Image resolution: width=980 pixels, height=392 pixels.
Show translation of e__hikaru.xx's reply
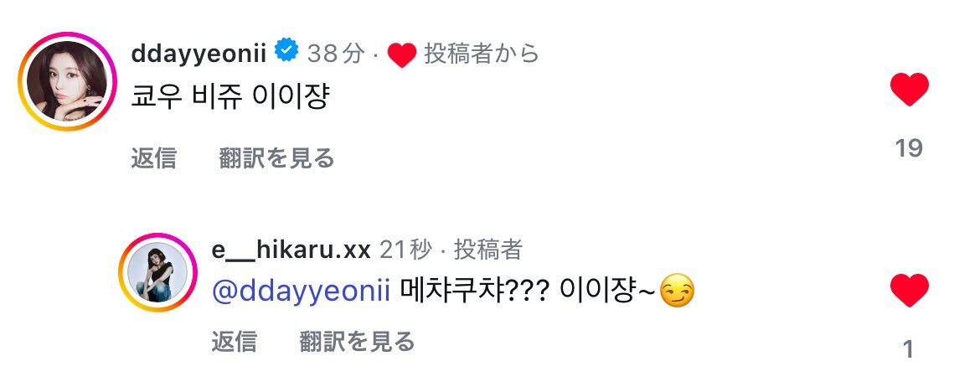point(356,342)
